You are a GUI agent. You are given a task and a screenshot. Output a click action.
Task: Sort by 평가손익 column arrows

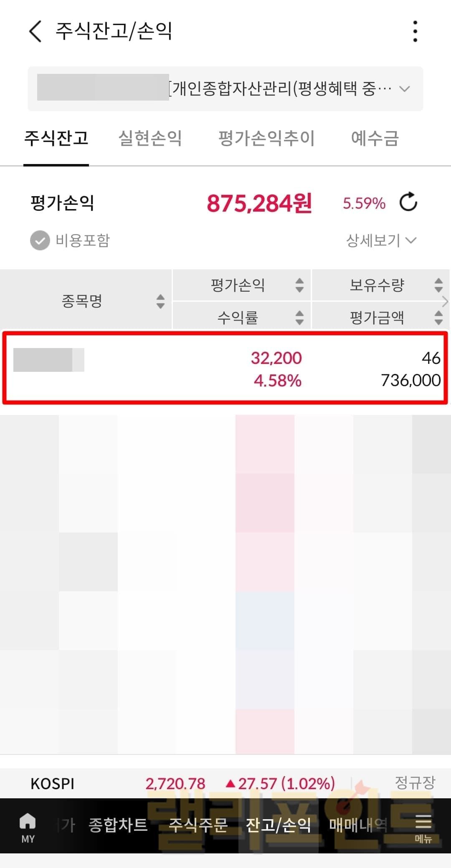299,285
